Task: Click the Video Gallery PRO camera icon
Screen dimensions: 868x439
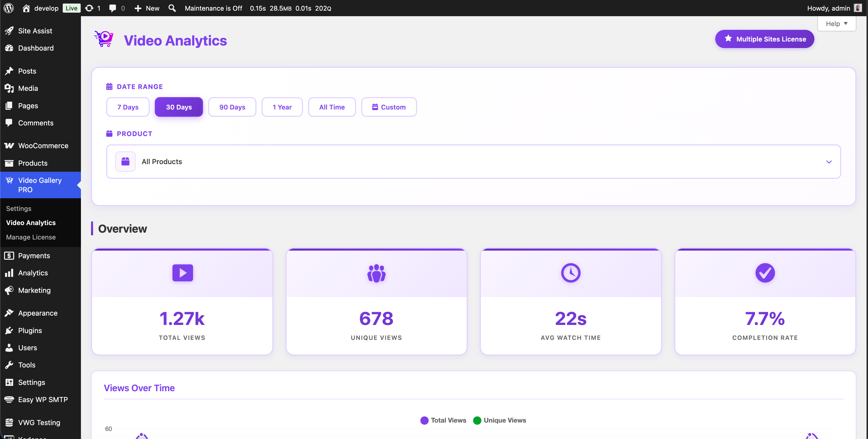Action: coord(9,180)
